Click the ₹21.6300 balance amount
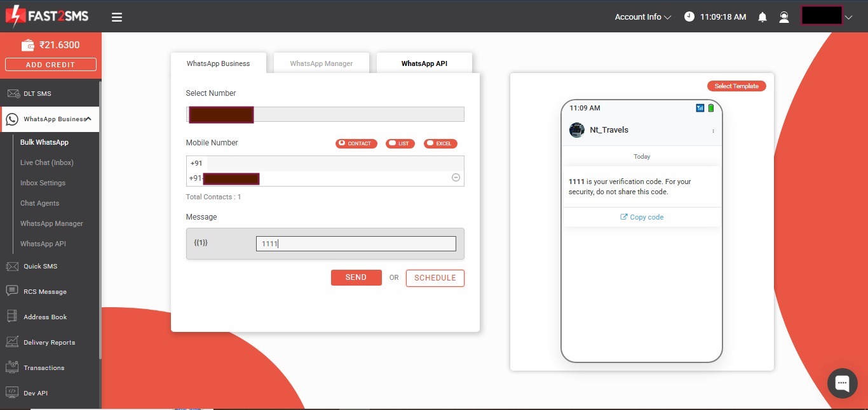Viewport: 868px width, 410px height. click(60, 45)
